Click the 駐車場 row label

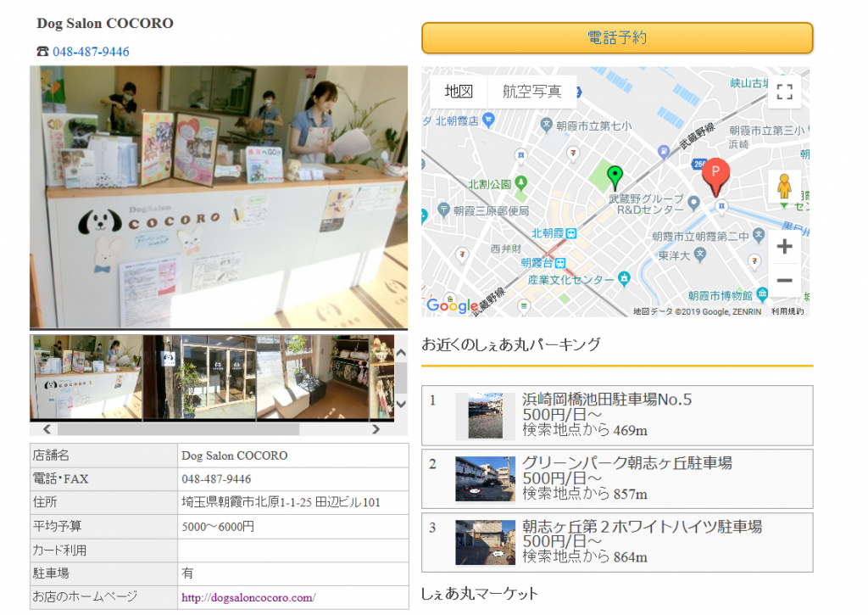pos(103,573)
